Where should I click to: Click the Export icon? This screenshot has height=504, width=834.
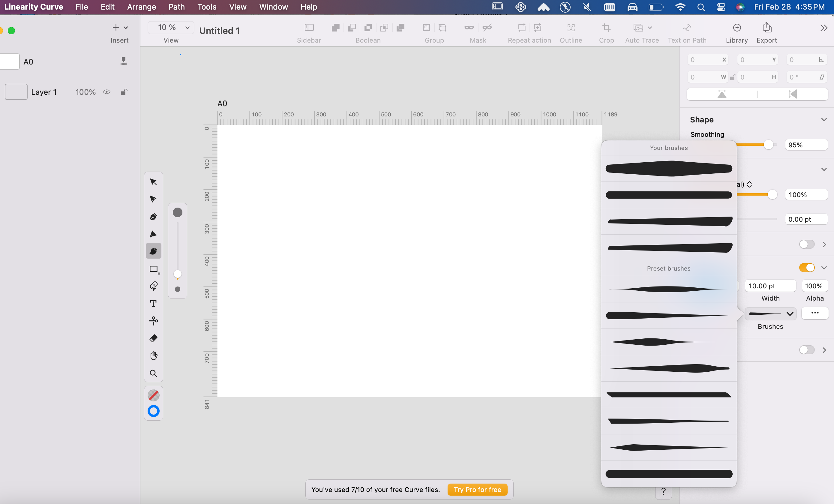click(x=767, y=28)
